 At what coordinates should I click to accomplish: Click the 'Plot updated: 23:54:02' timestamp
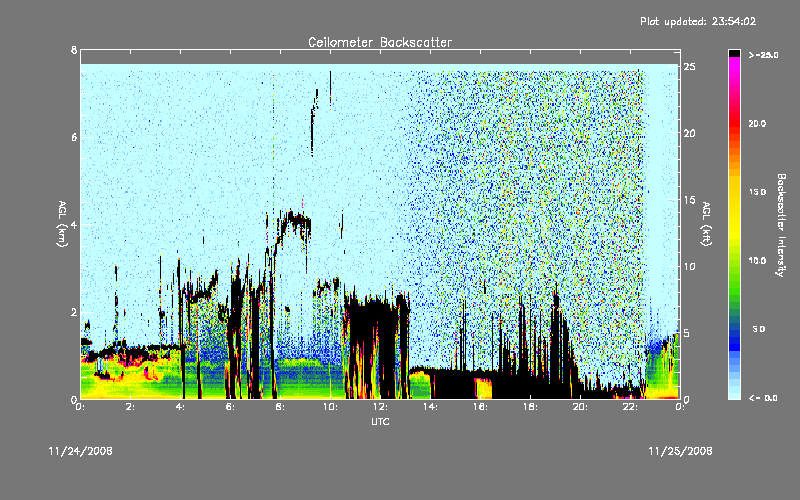click(x=698, y=21)
